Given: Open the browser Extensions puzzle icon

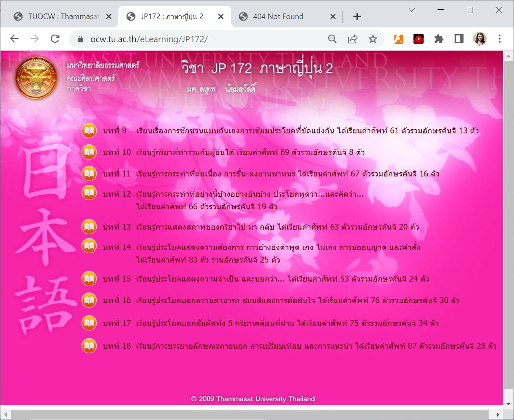Looking at the screenshot, I should pyautogui.click(x=439, y=39).
